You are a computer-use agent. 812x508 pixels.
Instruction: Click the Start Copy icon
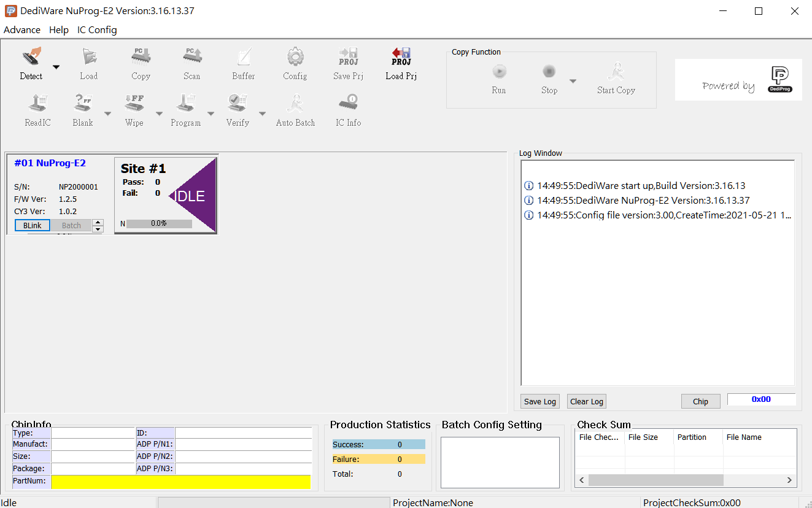tap(616, 72)
